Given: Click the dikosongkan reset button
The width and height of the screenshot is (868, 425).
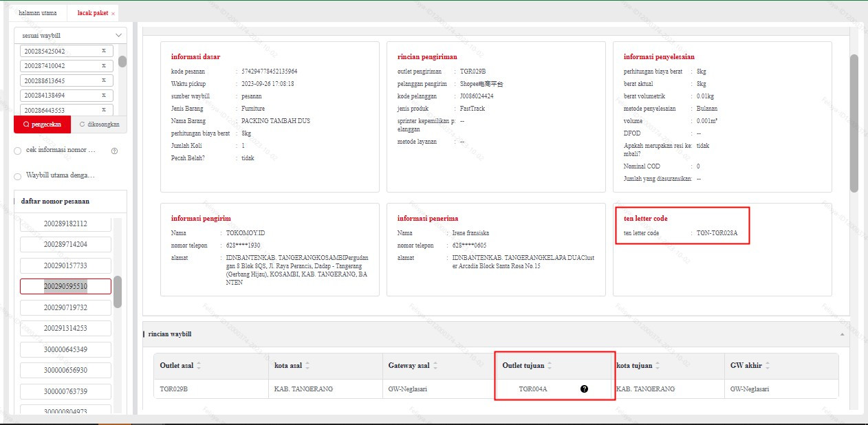Looking at the screenshot, I should 100,124.
